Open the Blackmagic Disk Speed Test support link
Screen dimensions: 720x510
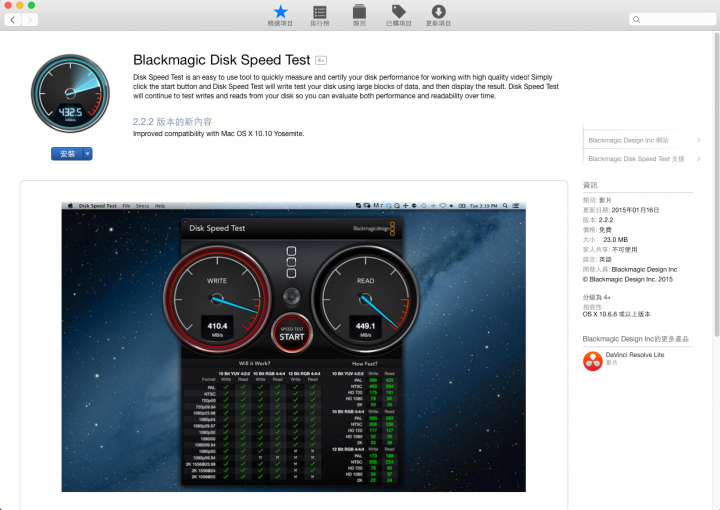(x=636, y=159)
